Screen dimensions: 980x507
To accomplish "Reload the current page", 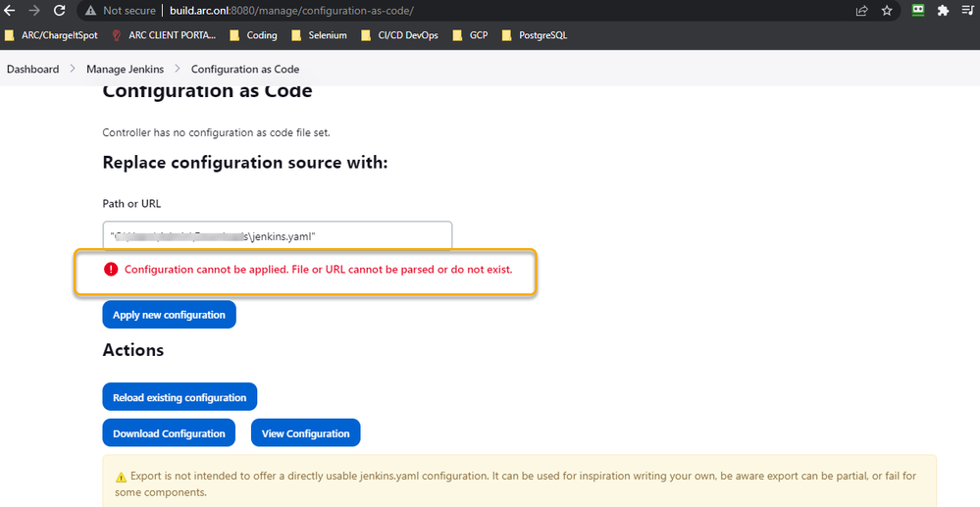I will [x=60, y=11].
